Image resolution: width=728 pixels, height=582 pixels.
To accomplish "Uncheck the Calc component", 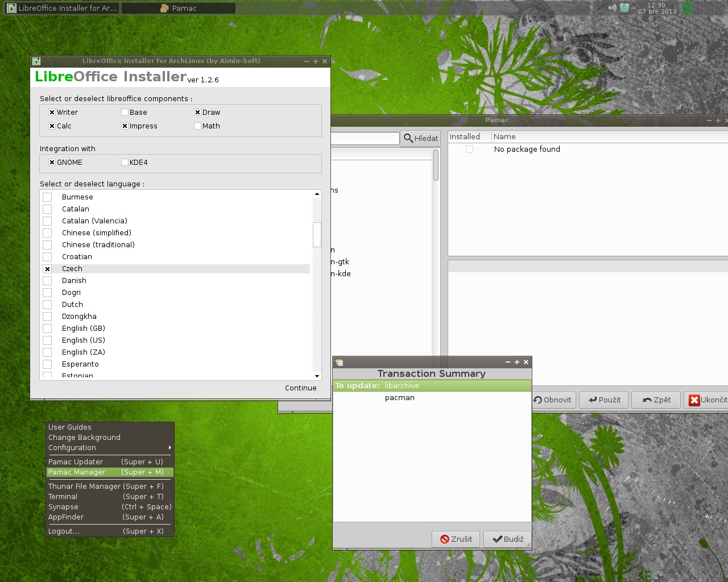I will 52,126.
